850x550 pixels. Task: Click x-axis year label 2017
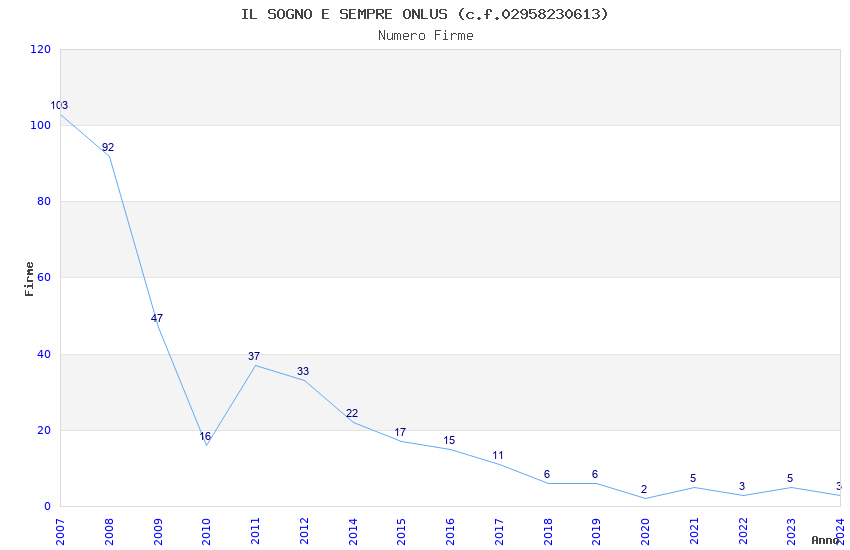click(x=499, y=532)
